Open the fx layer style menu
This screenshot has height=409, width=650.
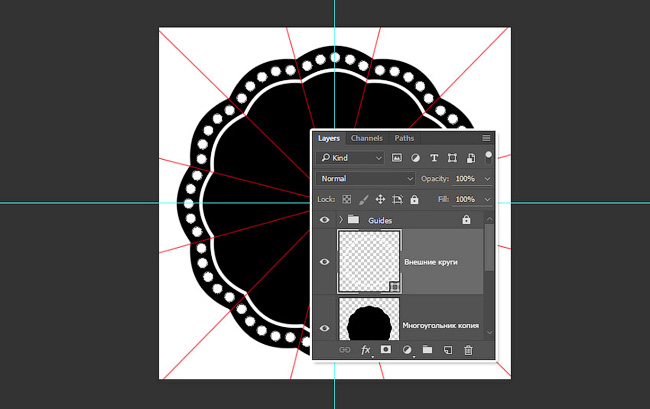pyautogui.click(x=366, y=350)
